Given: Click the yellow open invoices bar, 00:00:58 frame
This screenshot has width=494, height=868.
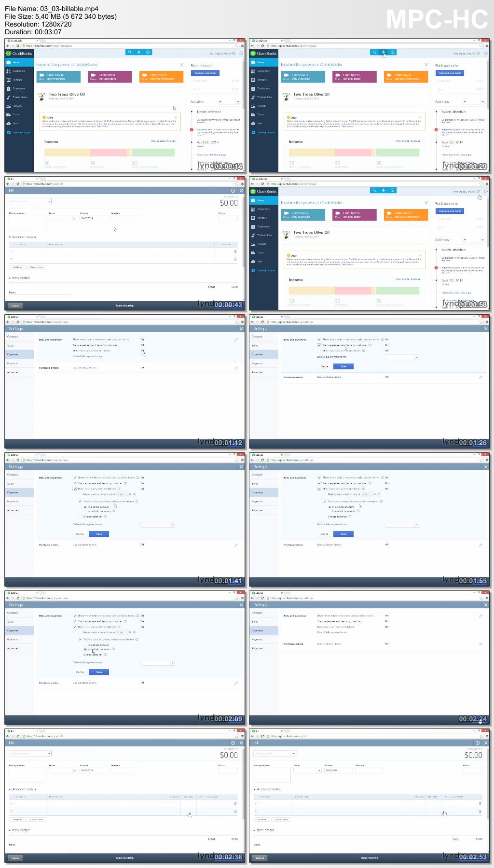Looking at the screenshot, I should coord(311,290).
